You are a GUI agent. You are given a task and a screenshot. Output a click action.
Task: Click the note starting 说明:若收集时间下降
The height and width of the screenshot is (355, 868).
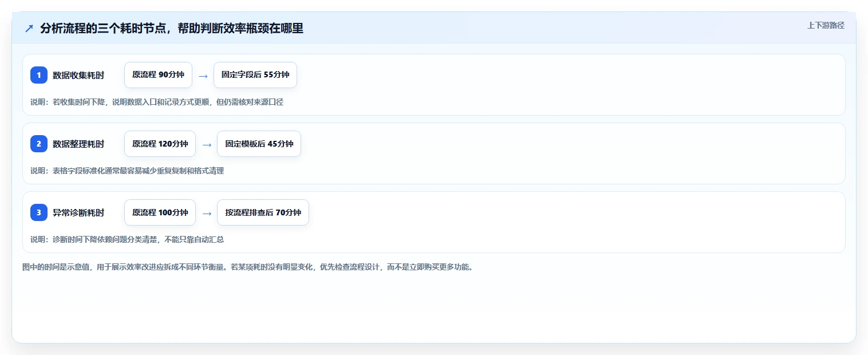157,102
